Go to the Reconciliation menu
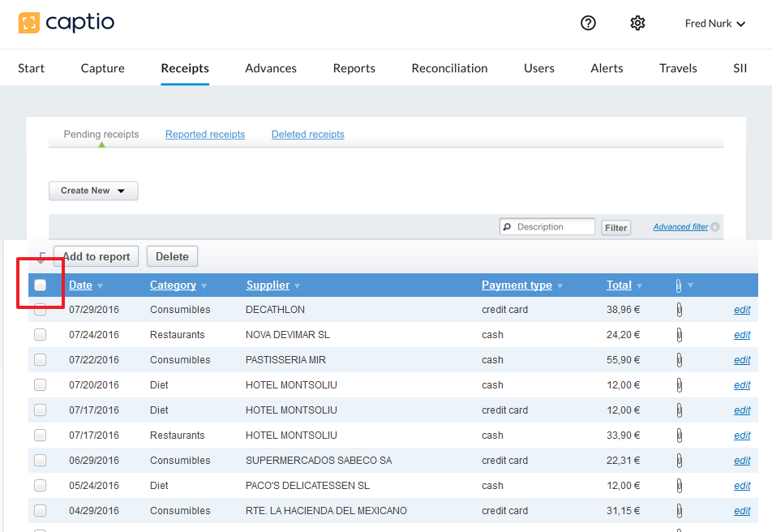The width and height of the screenshot is (772, 532). tap(449, 68)
